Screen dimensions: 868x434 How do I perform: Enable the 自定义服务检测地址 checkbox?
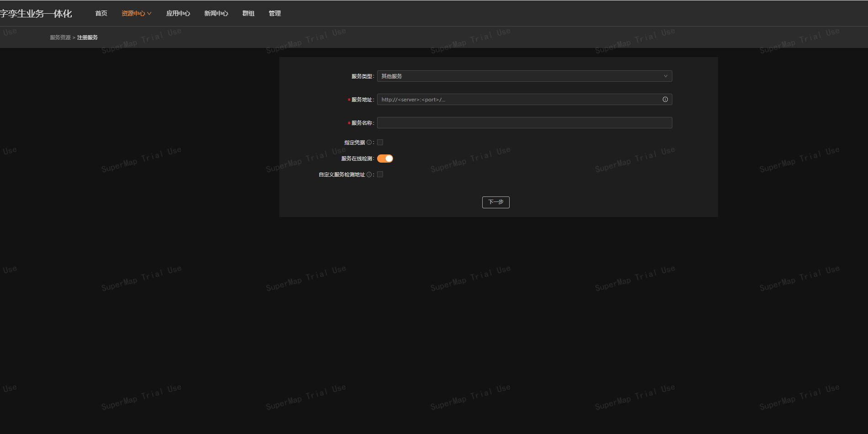[x=380, y=175]
